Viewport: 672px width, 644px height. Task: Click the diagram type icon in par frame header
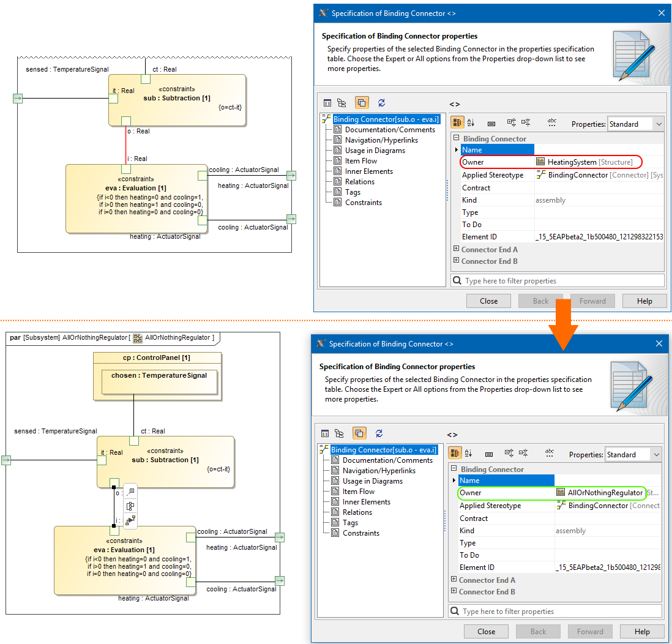click(138, 339)
